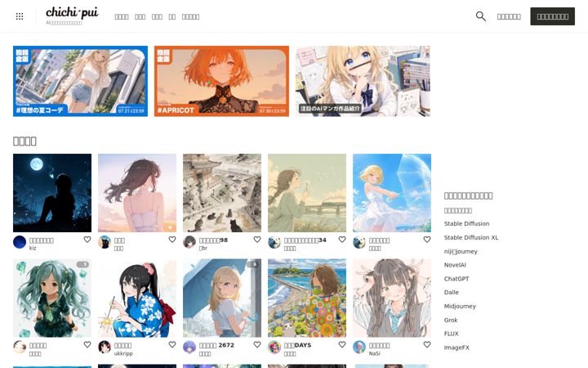Open first navigation item after the logo
This screenshot has height=368, width=588.
(x=122, y=16)
